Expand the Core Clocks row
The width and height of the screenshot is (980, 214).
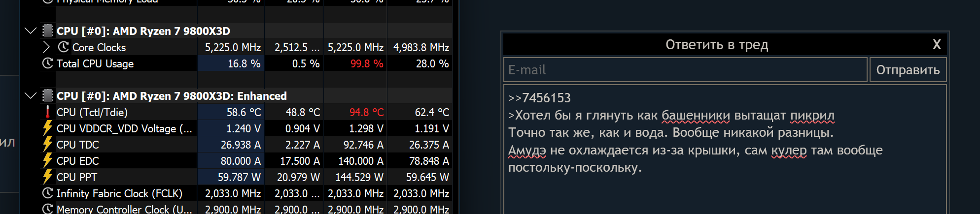click(x=46, y=47)
